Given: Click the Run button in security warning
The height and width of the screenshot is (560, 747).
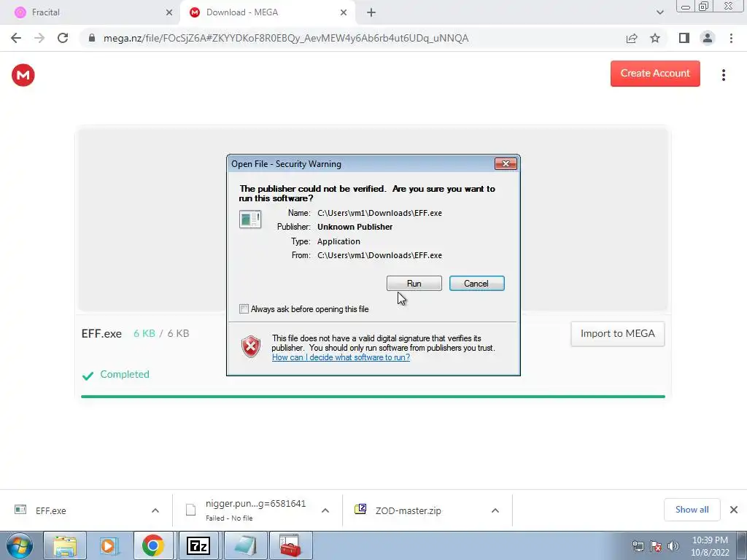Looking at the screenshot, I should click(414, 284).
